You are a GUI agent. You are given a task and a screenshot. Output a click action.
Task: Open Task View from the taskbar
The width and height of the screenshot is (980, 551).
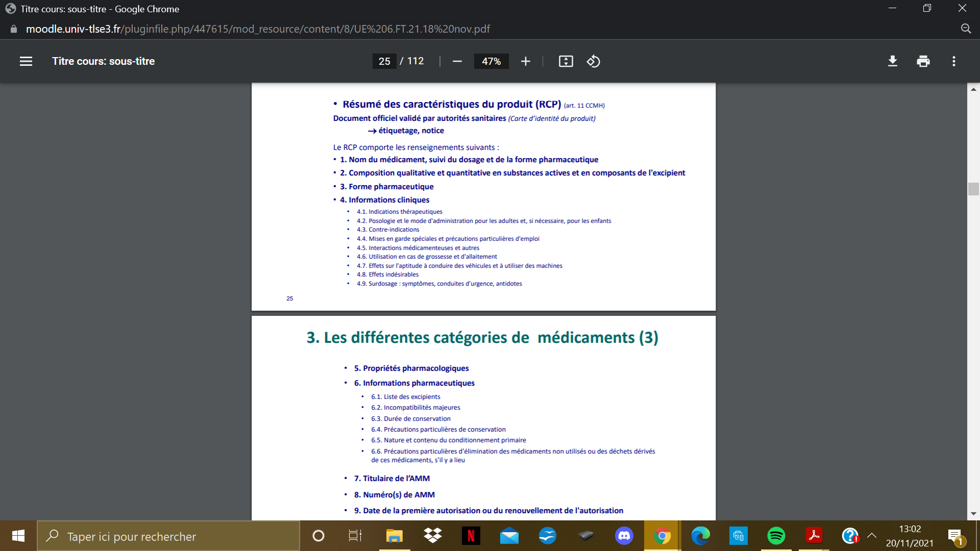pos(355,536)
